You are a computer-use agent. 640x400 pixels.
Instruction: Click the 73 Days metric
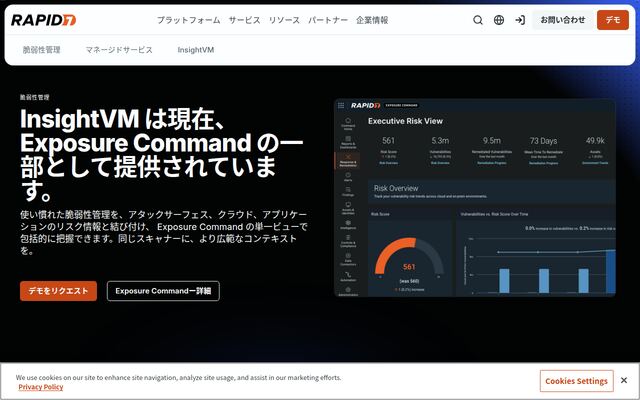point(543,141)
